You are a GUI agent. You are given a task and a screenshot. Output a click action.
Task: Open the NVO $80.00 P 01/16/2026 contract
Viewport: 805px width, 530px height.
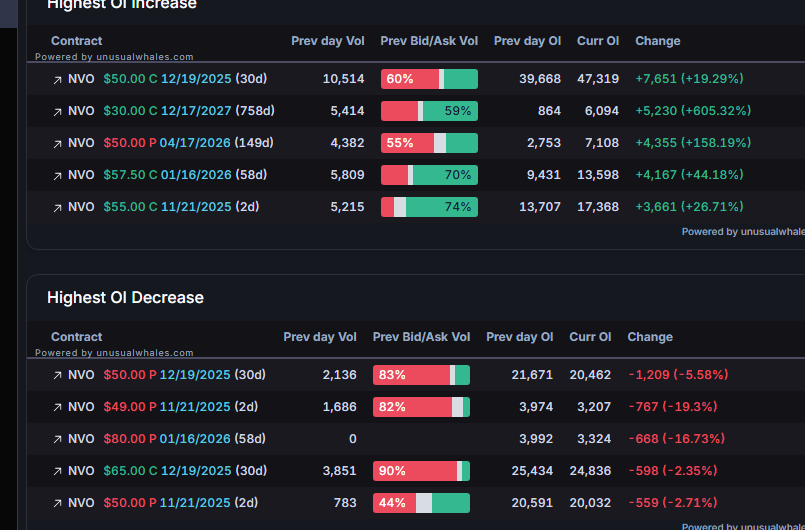coord(167,439)
